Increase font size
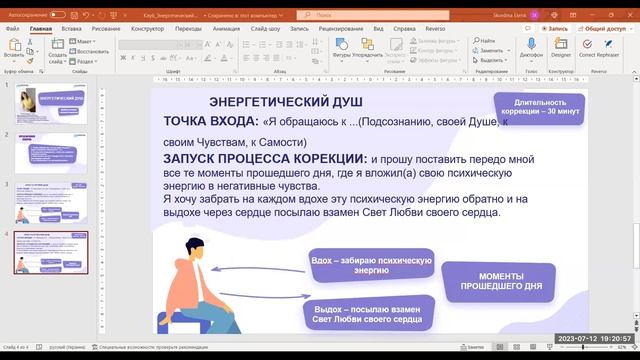Image resolution: width=640 pixels, height=360 pixels. coord(208,44)
